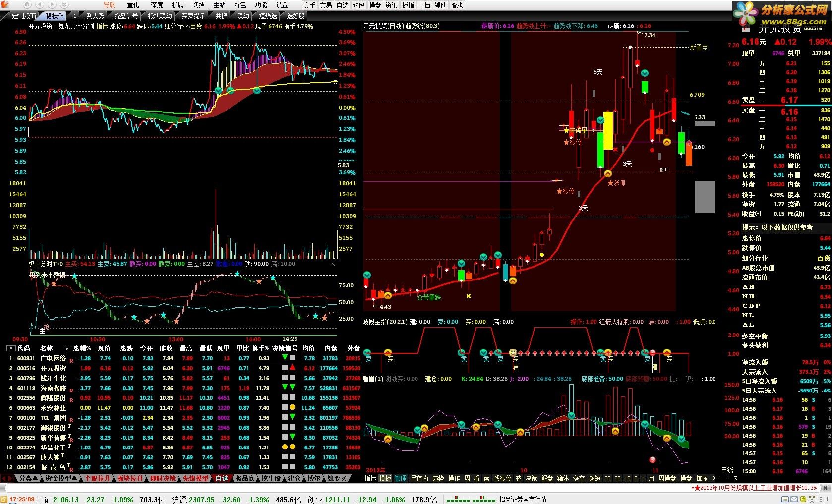Select the 极品底 bottom tab

coord(245,478)
